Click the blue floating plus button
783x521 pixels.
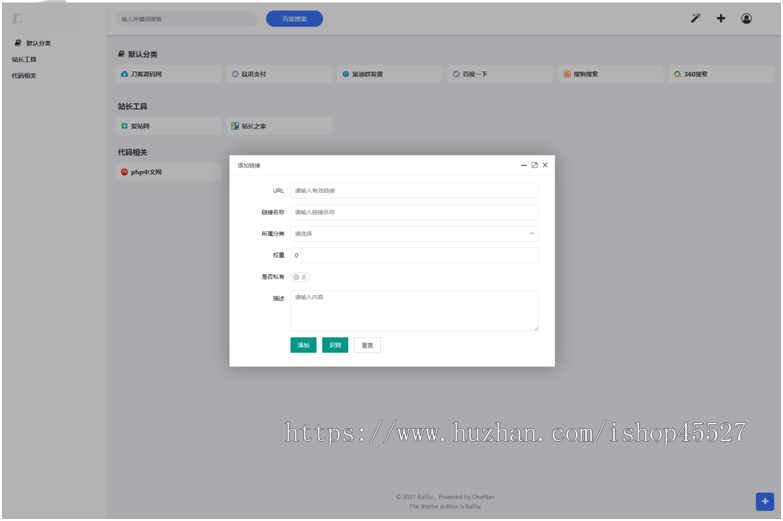tap(765, 501)
